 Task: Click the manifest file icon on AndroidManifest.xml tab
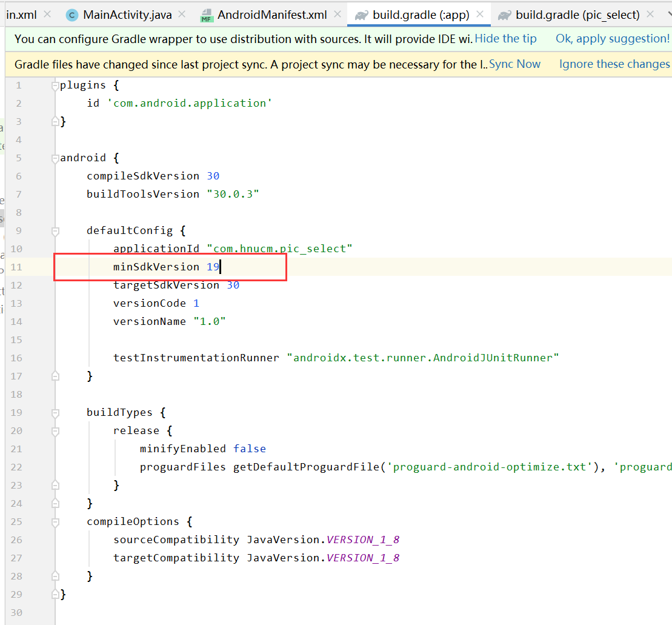coord(206,15)
